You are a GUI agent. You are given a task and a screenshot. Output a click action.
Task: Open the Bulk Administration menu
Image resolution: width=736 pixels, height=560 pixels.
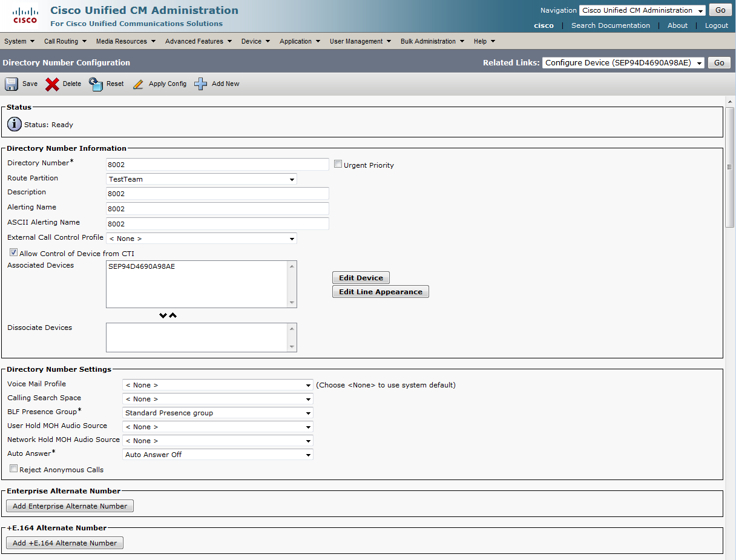432,41
